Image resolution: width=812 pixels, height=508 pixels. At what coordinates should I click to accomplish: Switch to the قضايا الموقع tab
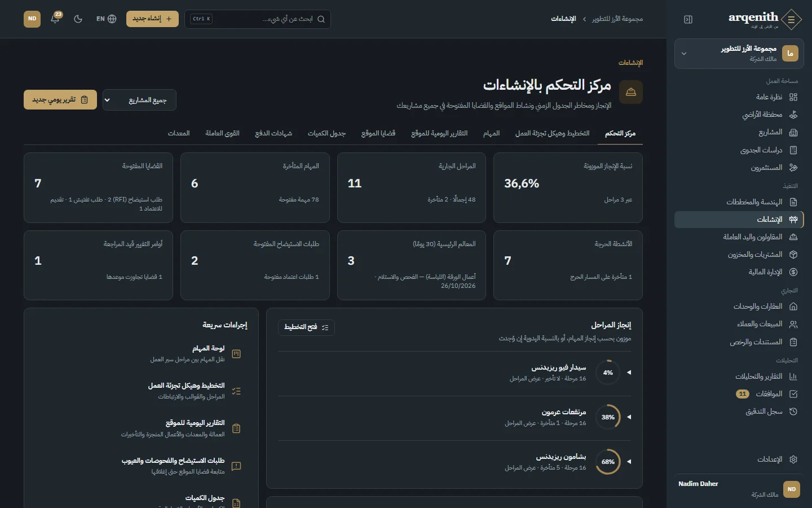(x=378, y=134)
